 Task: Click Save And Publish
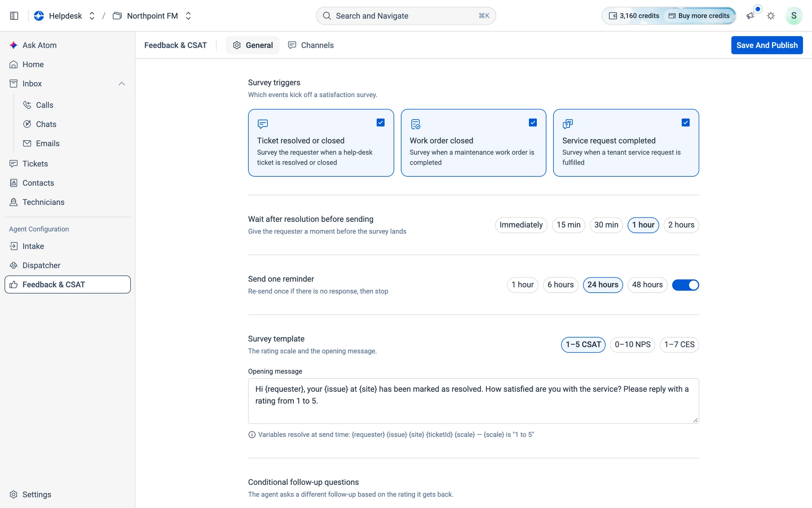click(x=767, y=45)
